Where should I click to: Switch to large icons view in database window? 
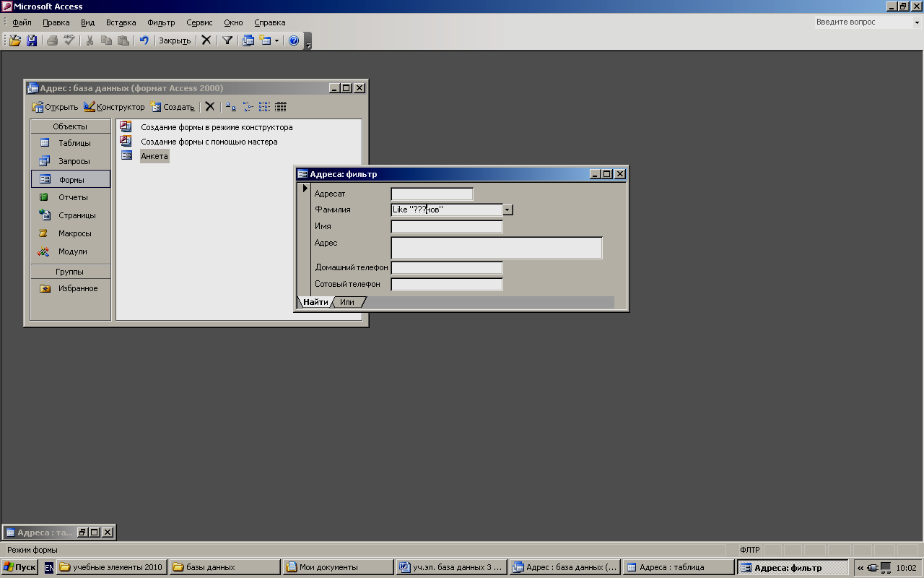pyautogui.click(x=231, y=107)
